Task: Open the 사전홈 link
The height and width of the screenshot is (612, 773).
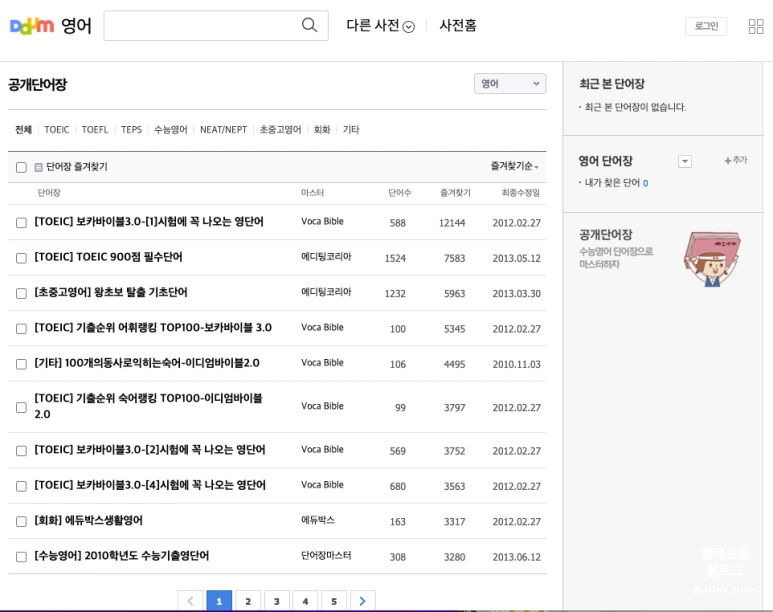Action: tap(458, 26)
